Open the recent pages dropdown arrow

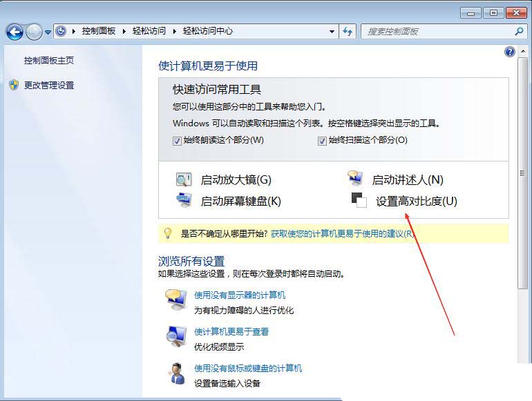pos(48,32)
